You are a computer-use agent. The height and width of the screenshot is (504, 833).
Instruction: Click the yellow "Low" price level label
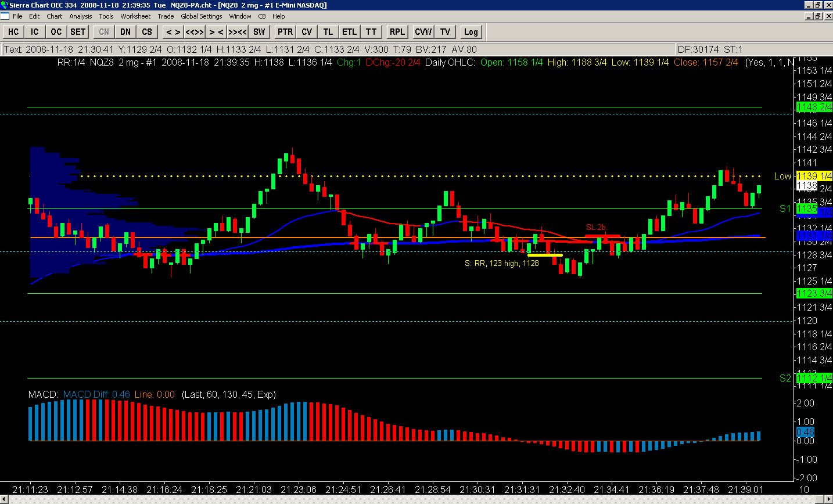tap(782, 176)
